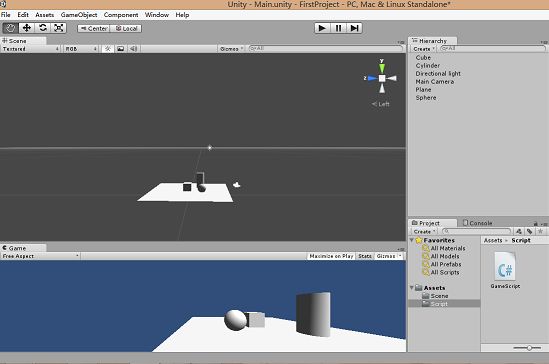Select Plane in the Hierarchy
The height and width of the screenshot is (364, 549).
tap(423, 90)
